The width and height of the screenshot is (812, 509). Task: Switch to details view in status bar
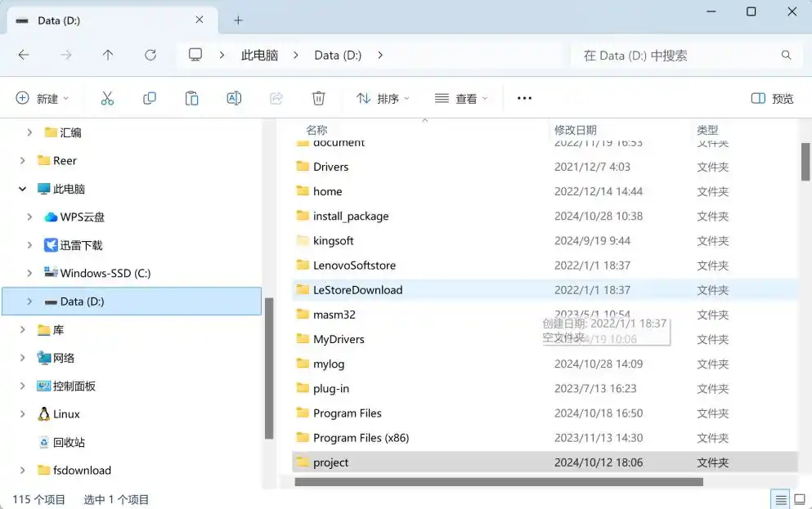coord(781,500)
